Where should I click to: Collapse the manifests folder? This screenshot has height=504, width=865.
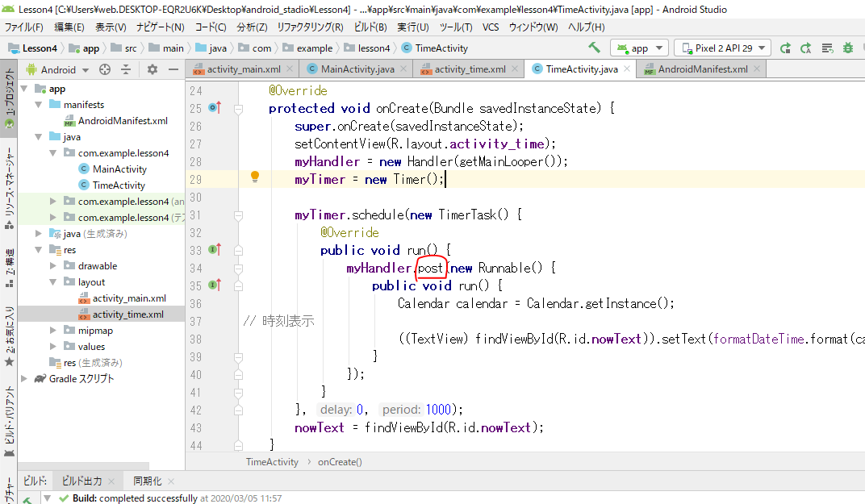point(38,104)
